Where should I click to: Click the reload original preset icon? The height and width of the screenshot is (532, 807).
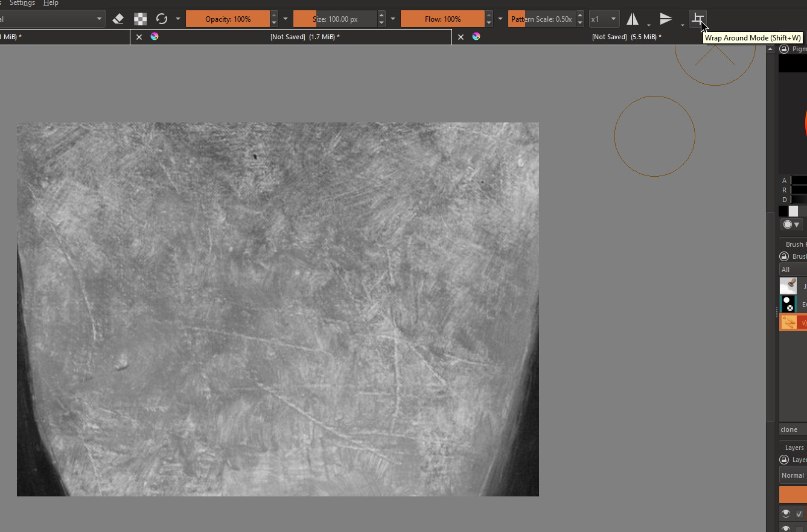(161, 19)
